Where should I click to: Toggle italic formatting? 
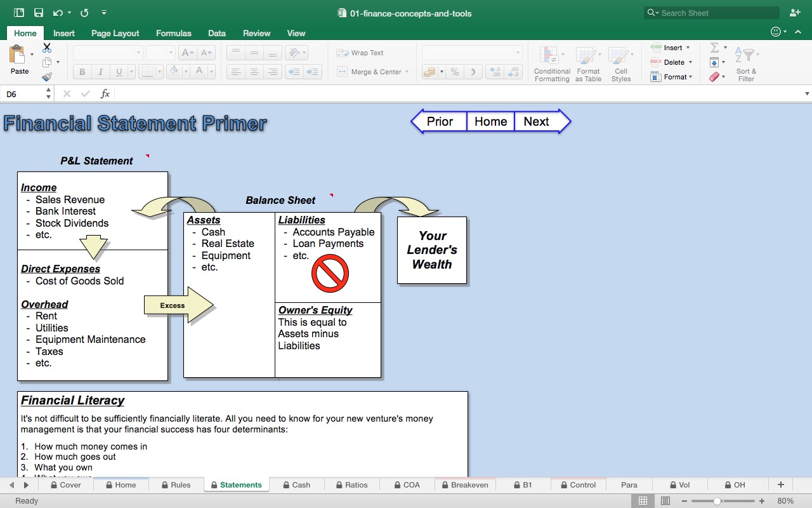pos(100,72)
